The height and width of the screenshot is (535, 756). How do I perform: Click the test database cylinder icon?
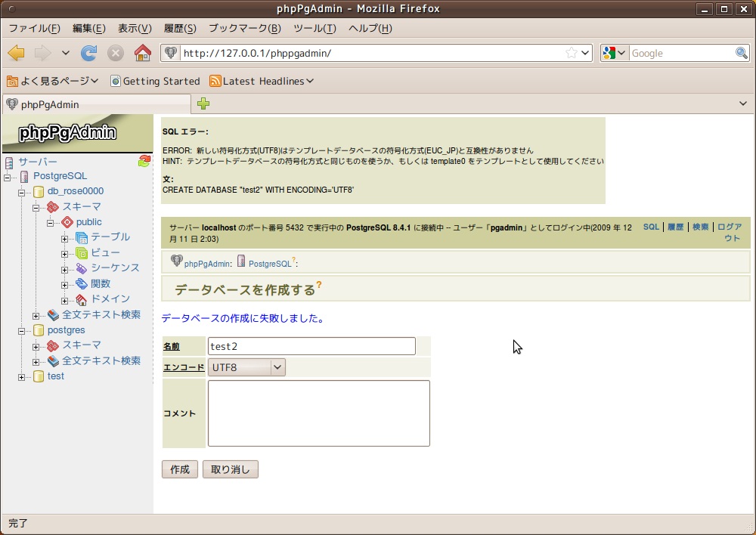39,377
